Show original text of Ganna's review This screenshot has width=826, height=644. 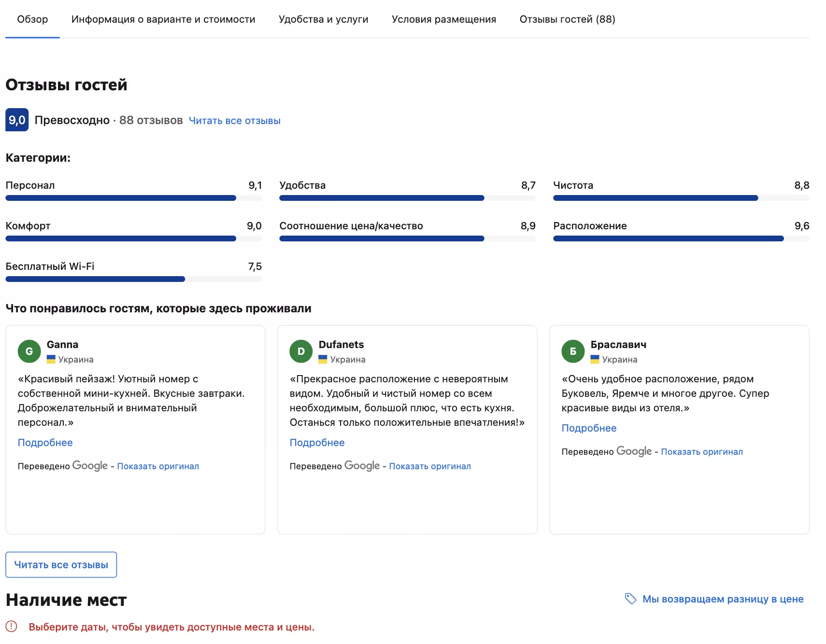[158, 466]
